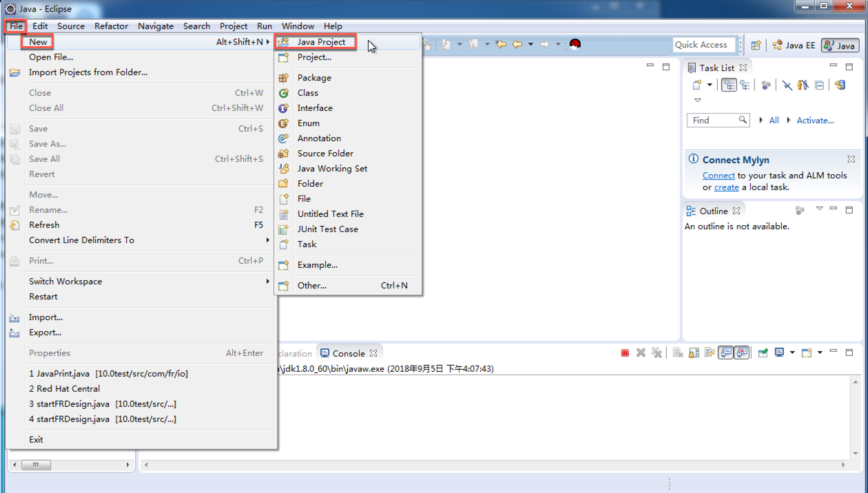Image resolution: width=868 pixels, height=493 pixels.
Task: Open dropdown beside Next Annotation icon
Action: click(459, 45)
